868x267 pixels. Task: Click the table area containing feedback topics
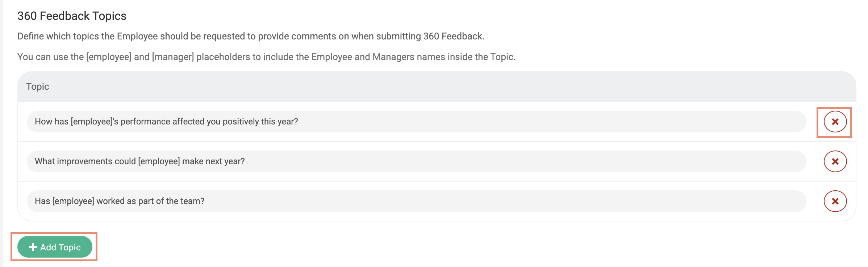point(435,145)
